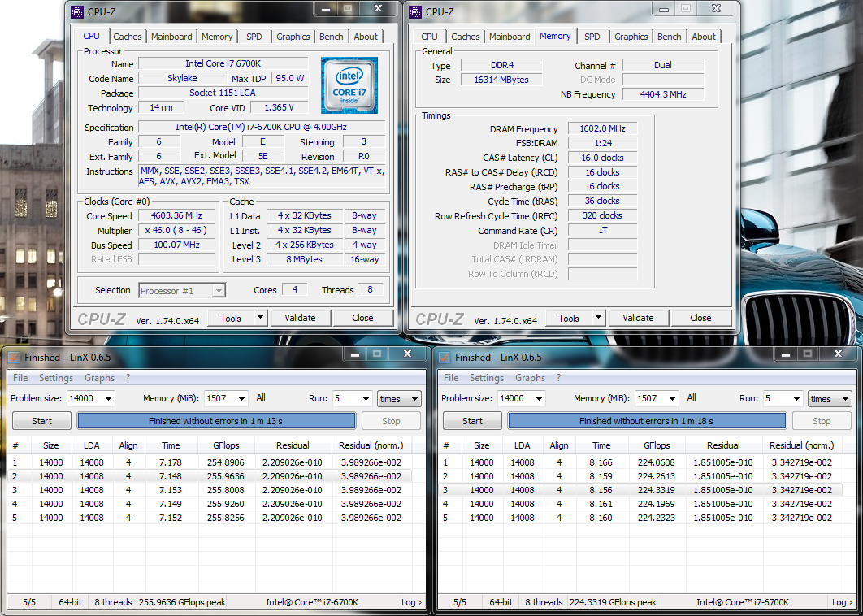Image resolution: width=863 pixels, height=616 pixels.
Task: Click Validate in the Memory CPU-Z window
Action: [x=638, y=318]
